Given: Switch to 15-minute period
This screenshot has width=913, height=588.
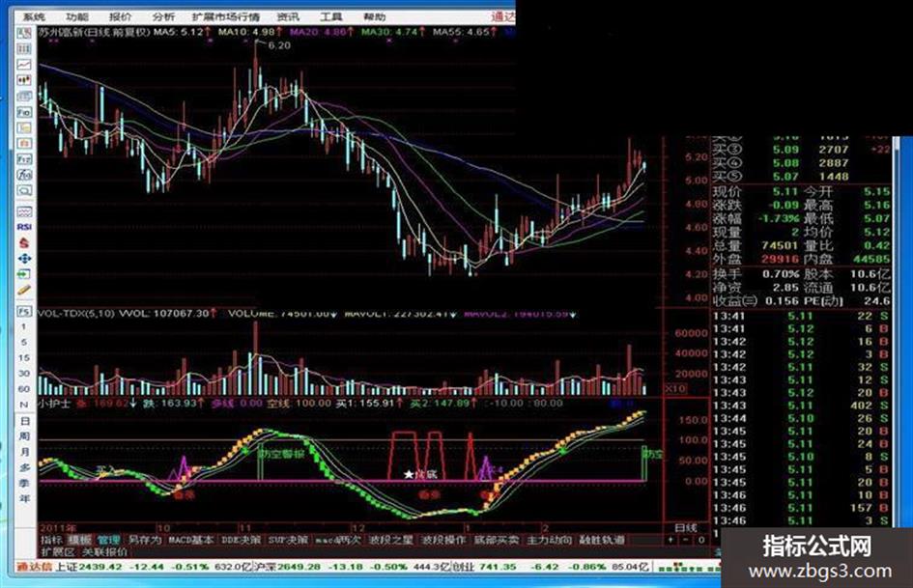Looking at the screenshot, I should point(24,358).
